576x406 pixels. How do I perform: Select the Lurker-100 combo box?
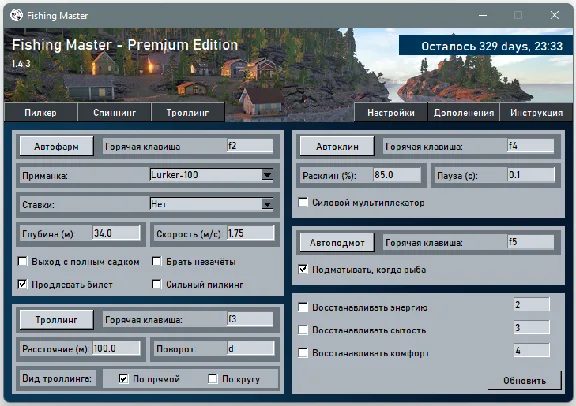tap(211, 175)
